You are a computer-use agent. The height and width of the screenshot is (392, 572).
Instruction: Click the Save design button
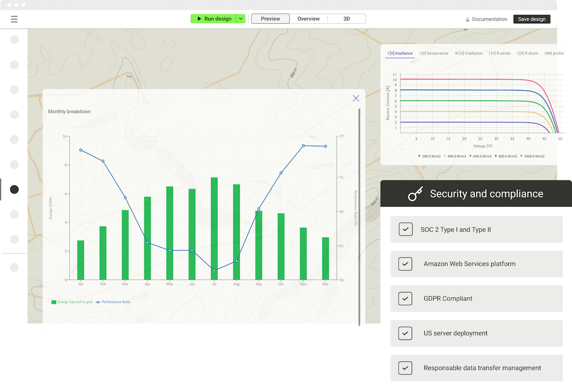coord(532,19)
